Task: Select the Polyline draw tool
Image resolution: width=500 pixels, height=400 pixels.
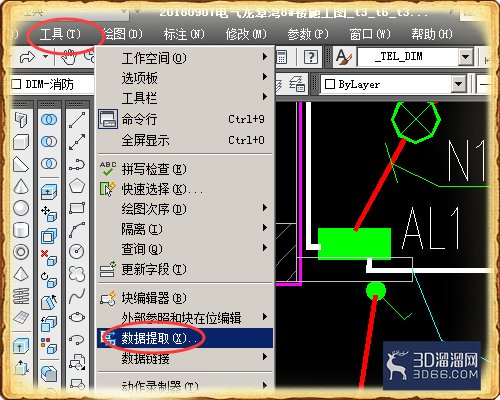Action: (x=77, y=164)
